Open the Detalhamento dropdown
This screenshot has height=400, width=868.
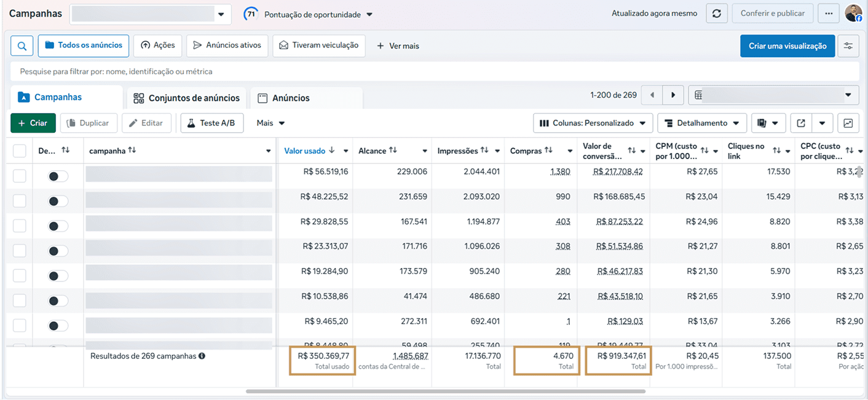(702, 123)
